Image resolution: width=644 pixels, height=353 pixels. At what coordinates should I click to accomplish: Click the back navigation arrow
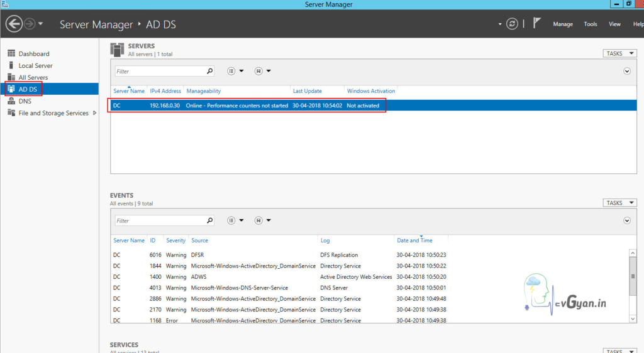coord(14,24)
